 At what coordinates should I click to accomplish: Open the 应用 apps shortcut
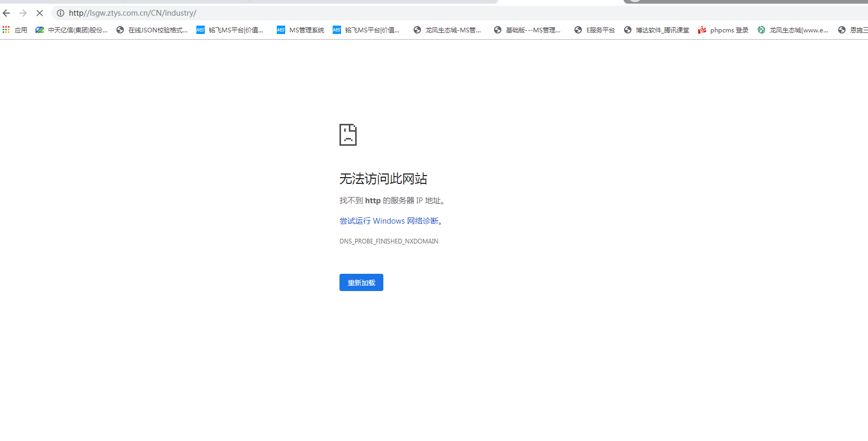pyautogui.click(x=15, y=30)
